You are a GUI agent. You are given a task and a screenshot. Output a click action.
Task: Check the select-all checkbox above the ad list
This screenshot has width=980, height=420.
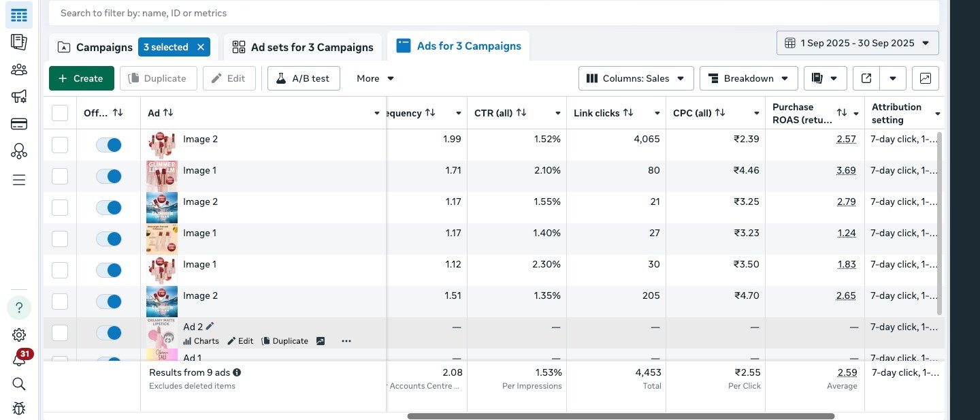(x=60, y=113)
